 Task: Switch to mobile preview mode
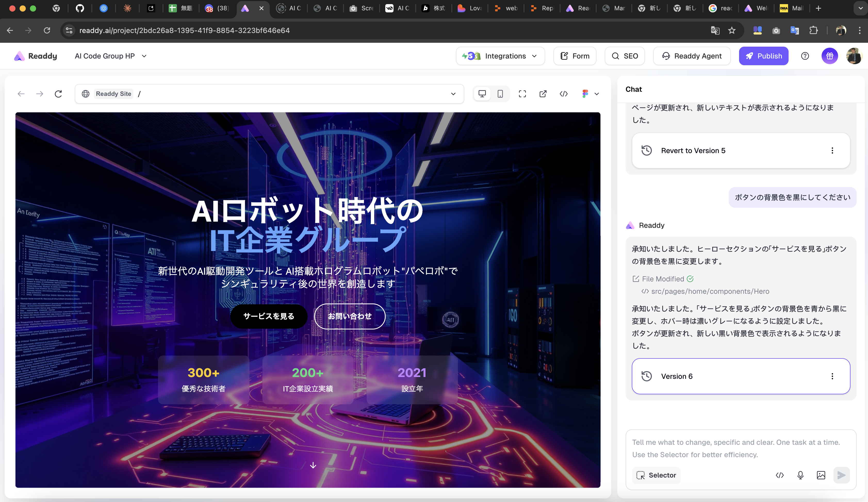[500, 94]
